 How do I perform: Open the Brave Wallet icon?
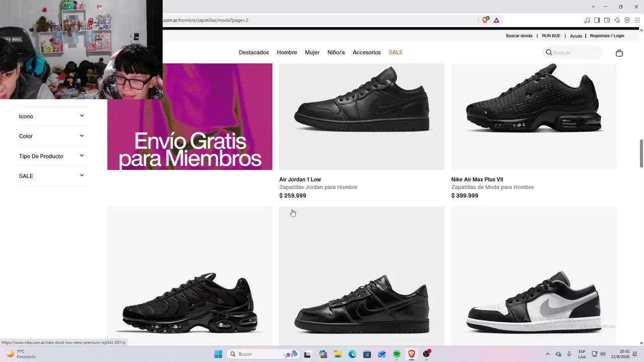(607, 20)
